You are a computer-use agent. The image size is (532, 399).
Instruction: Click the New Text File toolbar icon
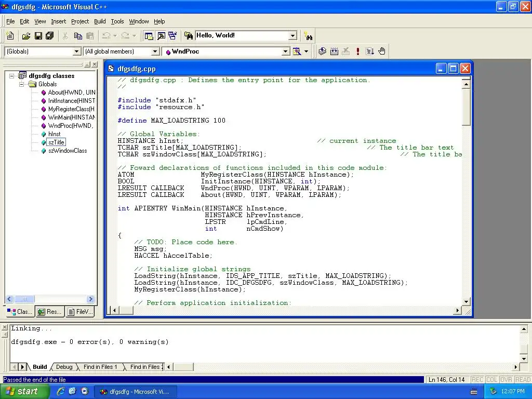10,36
